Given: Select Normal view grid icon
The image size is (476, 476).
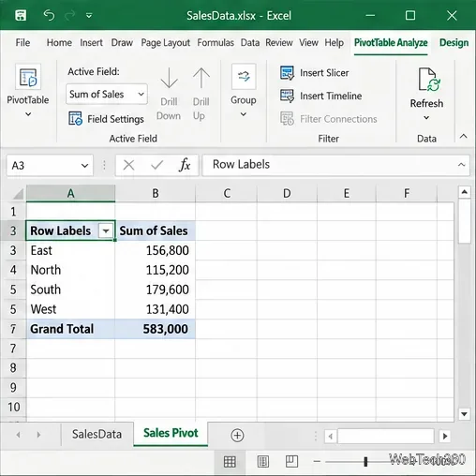Looking at the screenshot, I should click(x=230, y=462).
